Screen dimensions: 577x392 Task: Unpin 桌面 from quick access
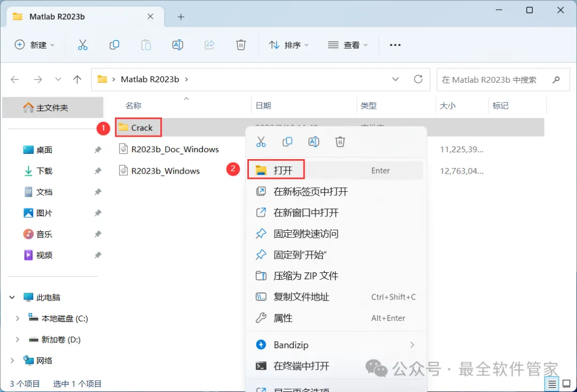pos(98,150)
